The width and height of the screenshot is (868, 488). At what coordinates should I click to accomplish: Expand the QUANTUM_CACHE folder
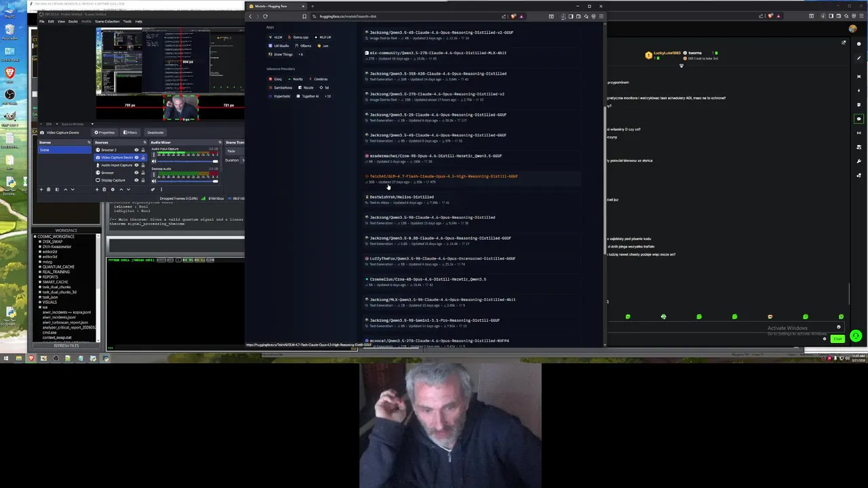pos(40,267)
